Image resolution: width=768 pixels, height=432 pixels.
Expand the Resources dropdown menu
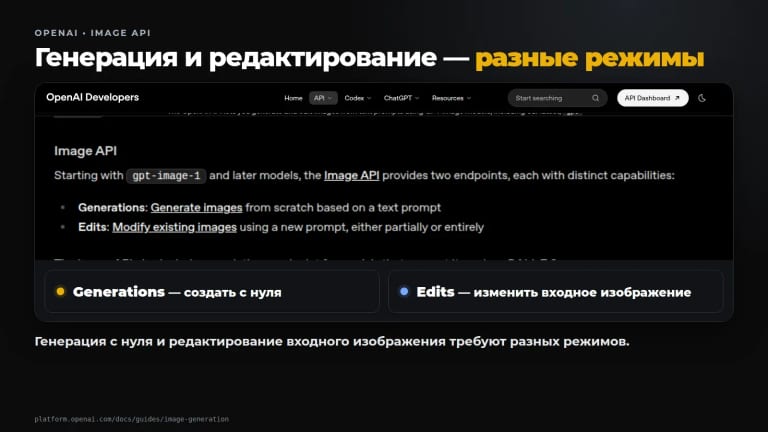click(451, 98)
